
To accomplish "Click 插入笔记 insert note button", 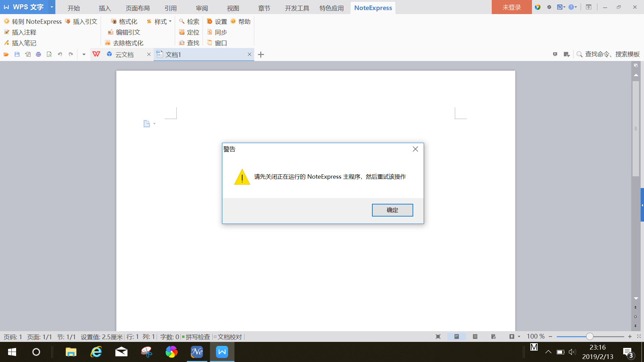I will point(20,43).
